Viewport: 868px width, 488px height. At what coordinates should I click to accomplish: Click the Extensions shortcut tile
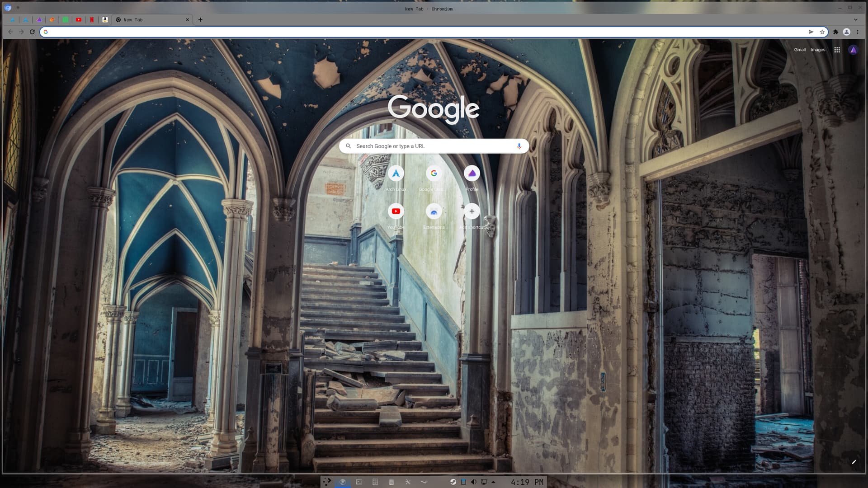click(434, 211)
